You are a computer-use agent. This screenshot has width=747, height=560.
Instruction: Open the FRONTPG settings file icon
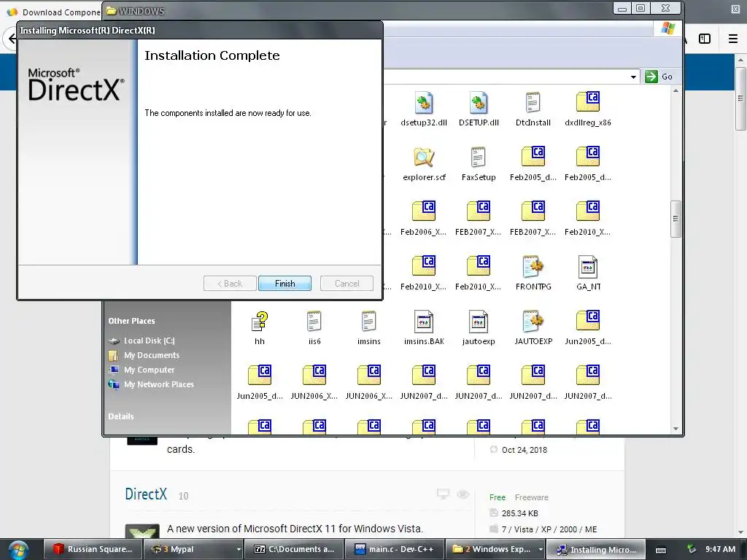point(533,267)
